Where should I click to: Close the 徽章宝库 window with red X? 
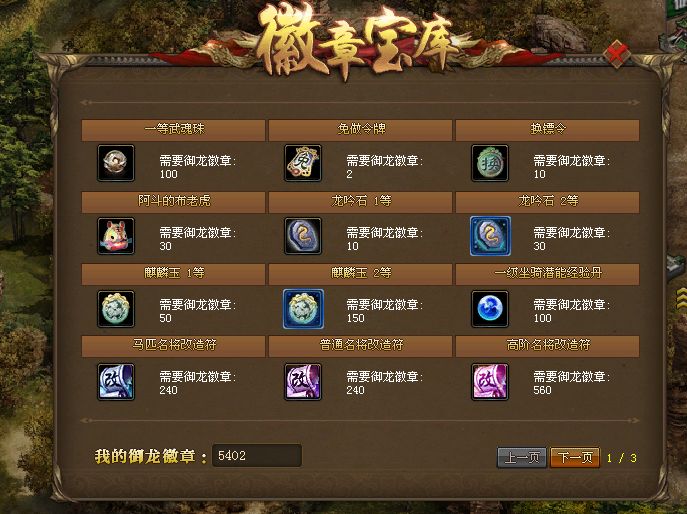tap(616, 54)
